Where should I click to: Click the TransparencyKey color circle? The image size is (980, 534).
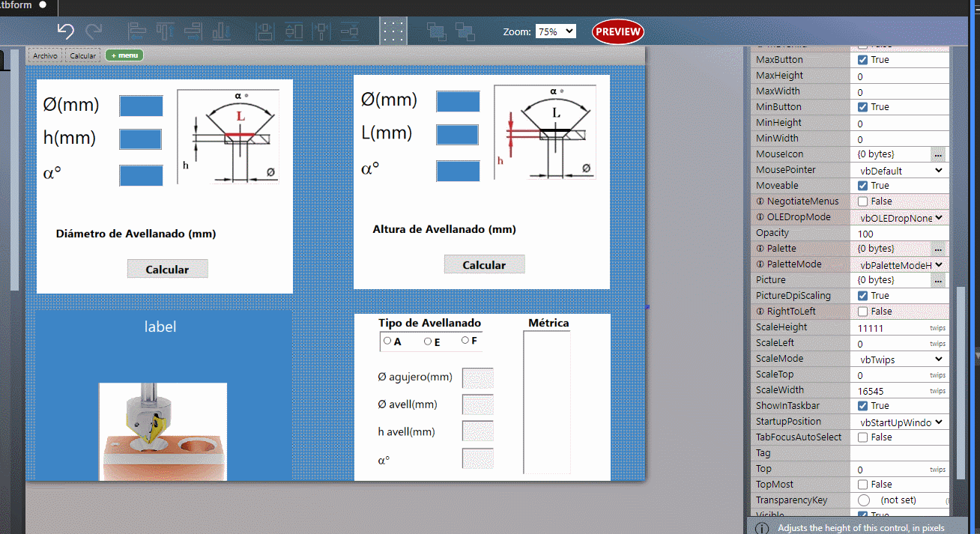[864, 500]
